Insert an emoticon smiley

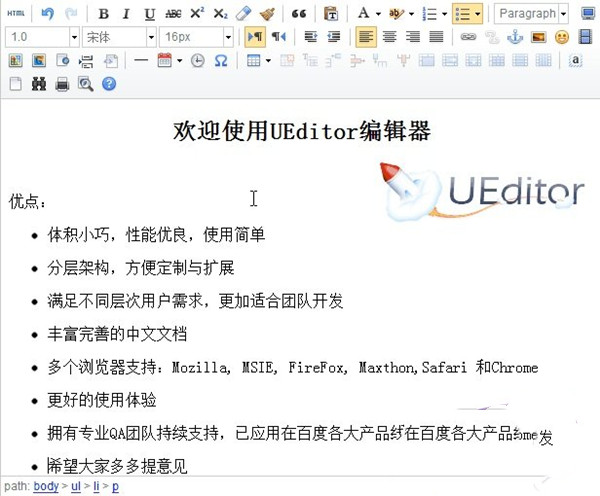coord(562,37)
